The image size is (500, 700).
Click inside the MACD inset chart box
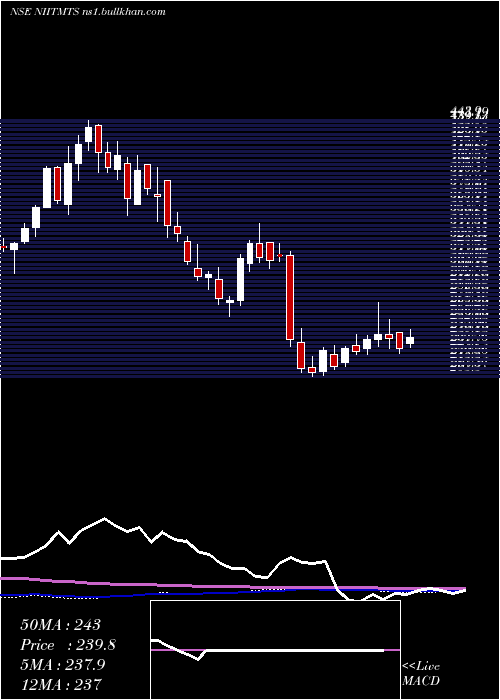[x=275, y=650]
